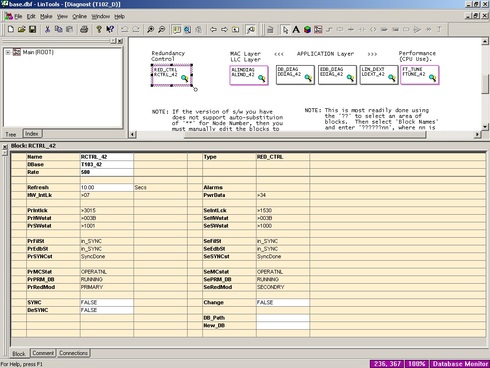The image size is (490, 368).
Task: Click the back arrow navigation icon
Action: coord(213,30)
